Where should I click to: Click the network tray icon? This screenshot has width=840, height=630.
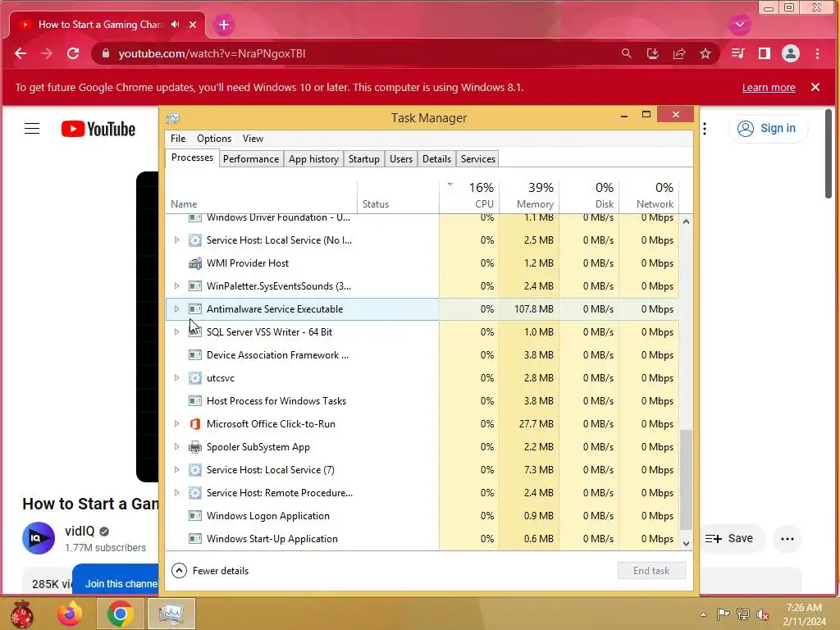point(742,614)
